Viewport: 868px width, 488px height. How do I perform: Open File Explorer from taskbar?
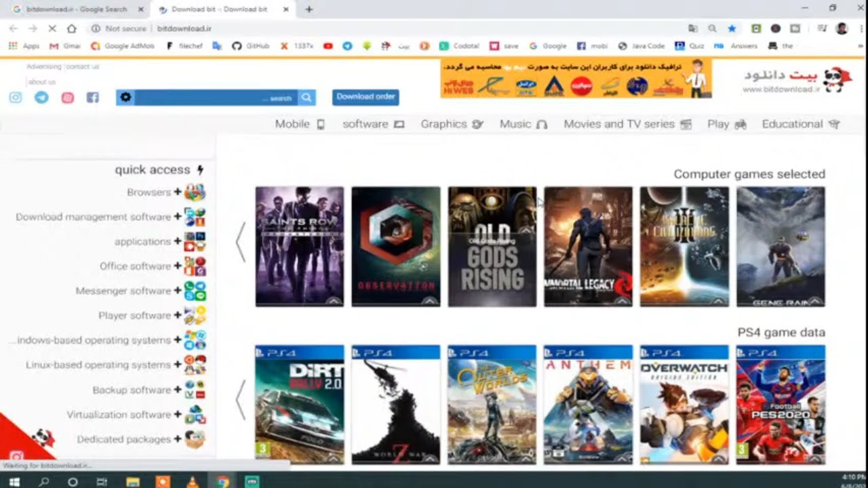point(133,482)
